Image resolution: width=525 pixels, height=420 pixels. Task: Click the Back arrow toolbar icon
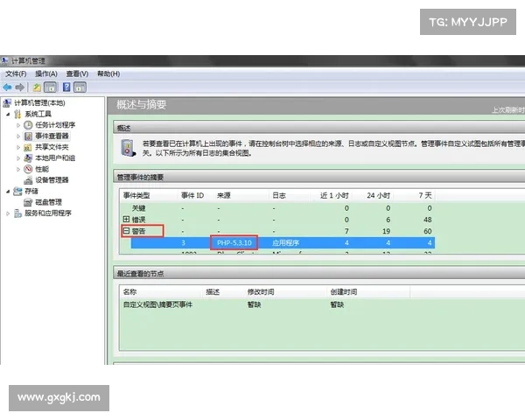[7, 87]
